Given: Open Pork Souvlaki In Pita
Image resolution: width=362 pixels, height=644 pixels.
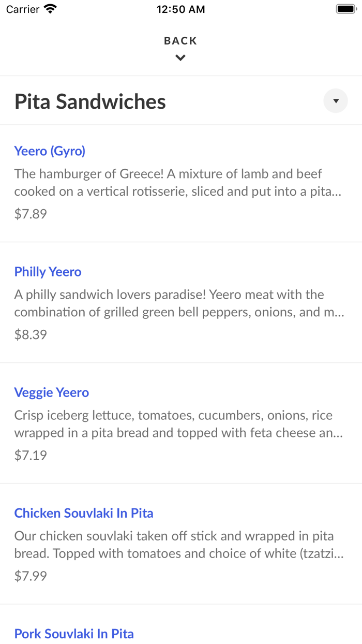Looking at the screenshot, I should click(x=74, y=633).
